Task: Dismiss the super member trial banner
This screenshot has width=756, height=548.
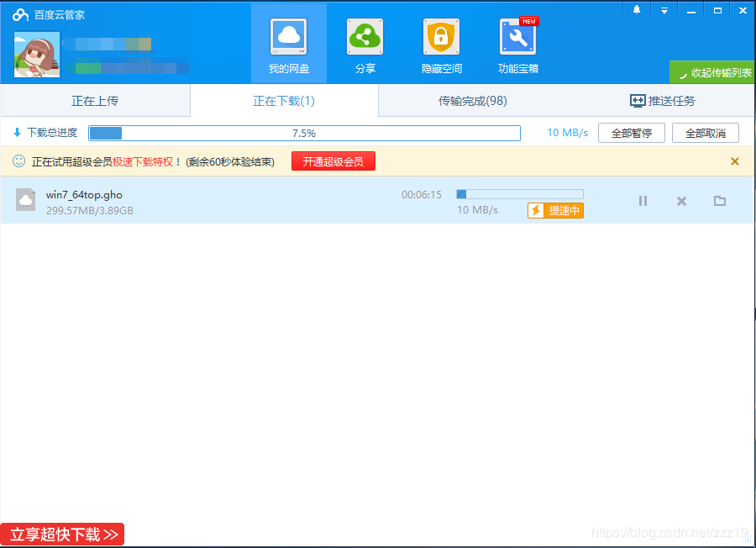Action: pos(735,161)
